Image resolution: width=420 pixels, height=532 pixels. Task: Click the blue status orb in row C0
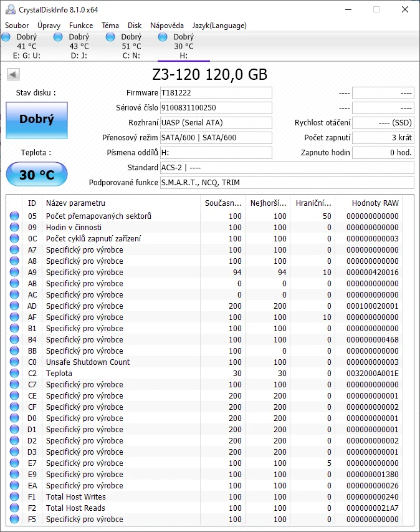pyautogui.click(x=14, y=362)
